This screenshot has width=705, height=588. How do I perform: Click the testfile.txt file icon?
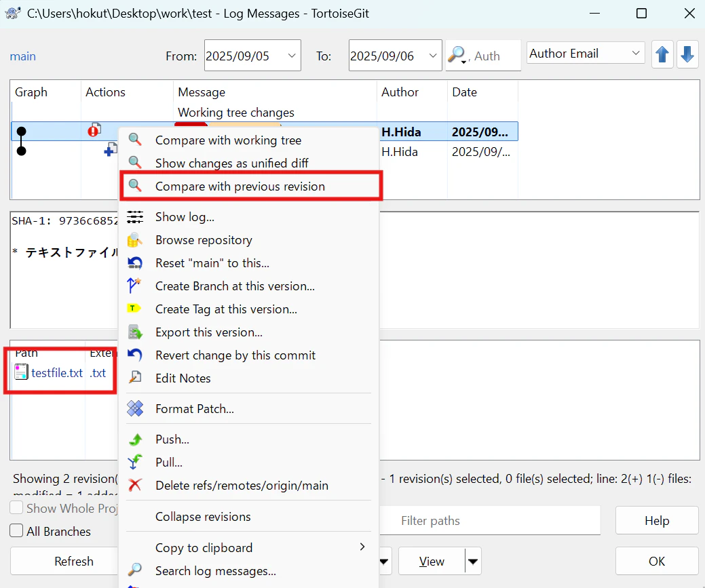[21, 372]
